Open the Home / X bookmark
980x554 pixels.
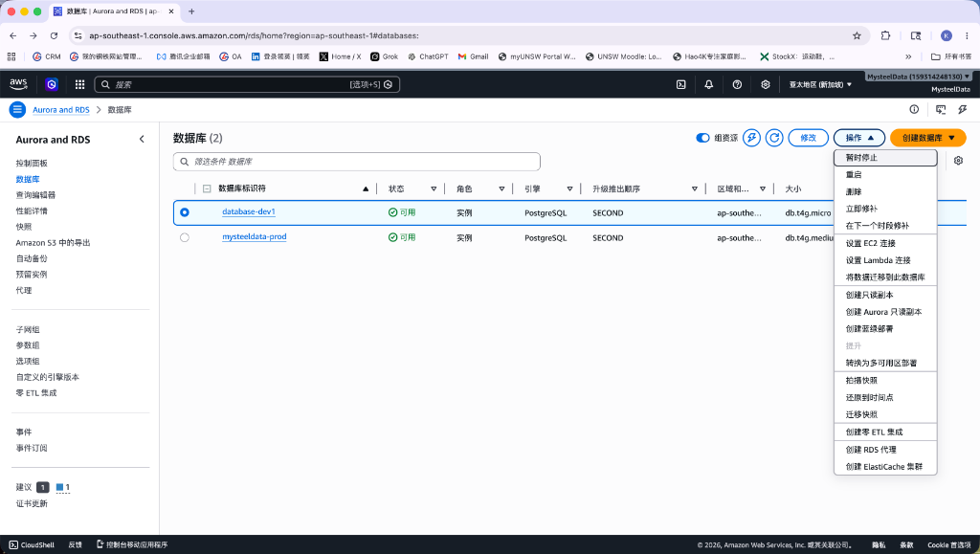[x=340, y=56]
